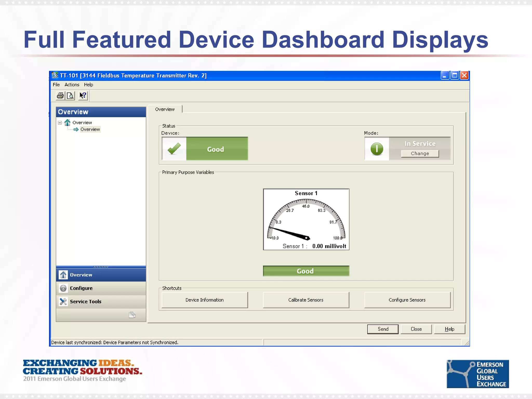The height and width of the screenshot is (399, 532).
Task: Click the Send button
Action: click(x=383, y=329)
